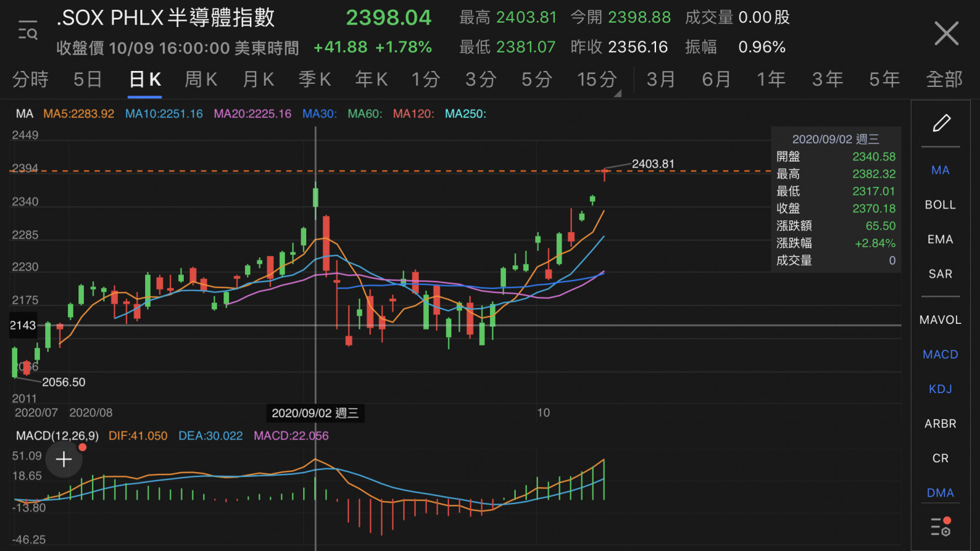Toggle the BOLL overlay indicator
980x551 pixels.
940,204
